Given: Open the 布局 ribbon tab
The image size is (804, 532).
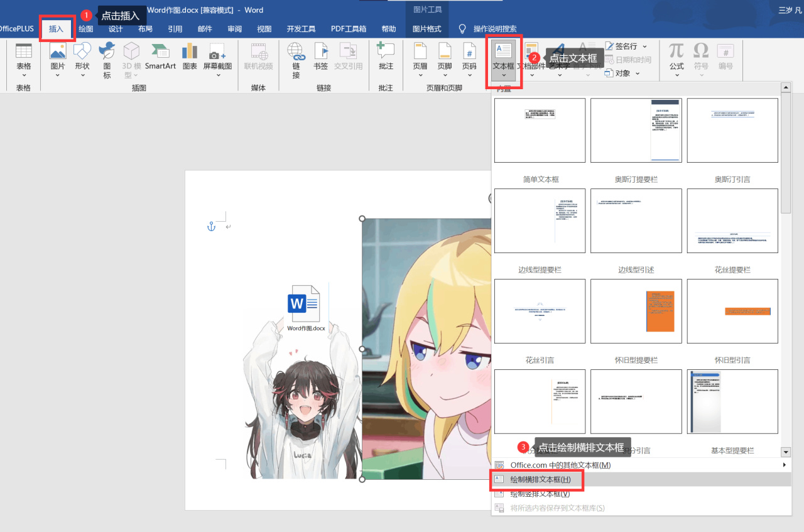Looking at the screenshot, I should point(145,29).
